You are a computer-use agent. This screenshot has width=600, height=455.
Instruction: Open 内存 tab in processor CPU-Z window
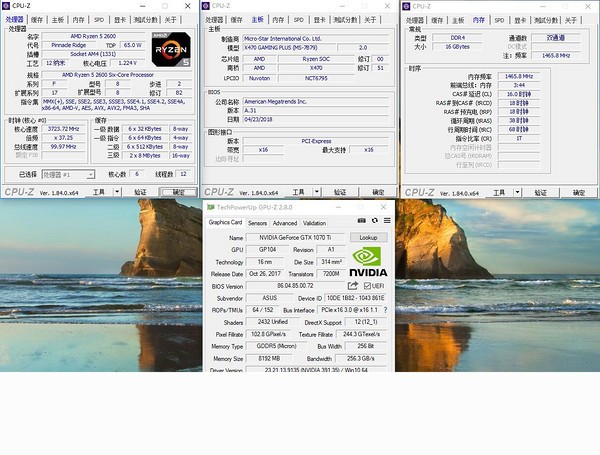pos(78,20)
